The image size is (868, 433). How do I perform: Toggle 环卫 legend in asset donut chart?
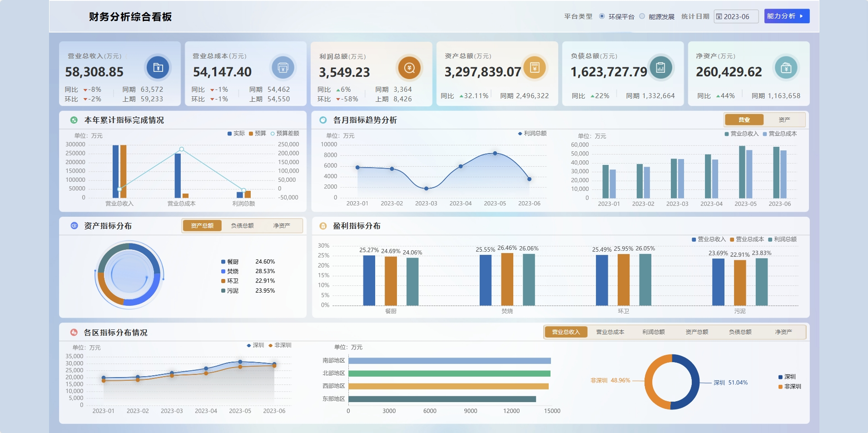tap(230, 281)
